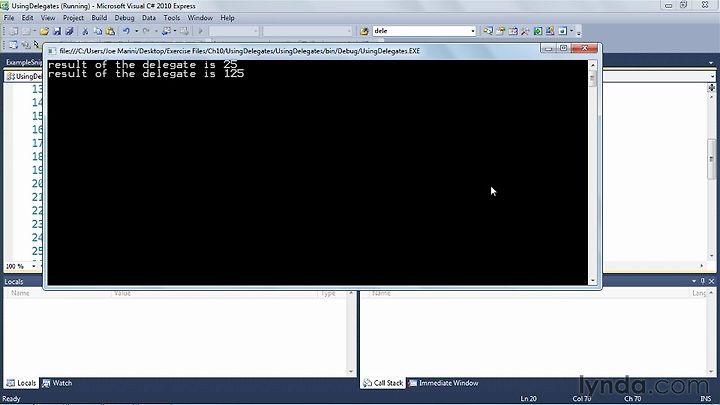Viewport: 720px width, 405px height.
Task: Open the View menu
Action: point(48,18)
